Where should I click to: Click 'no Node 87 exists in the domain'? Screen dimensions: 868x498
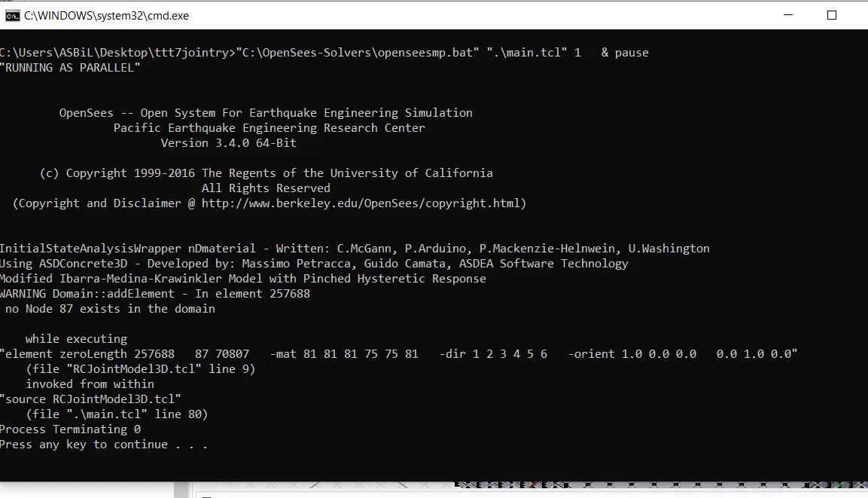(110, 309)
